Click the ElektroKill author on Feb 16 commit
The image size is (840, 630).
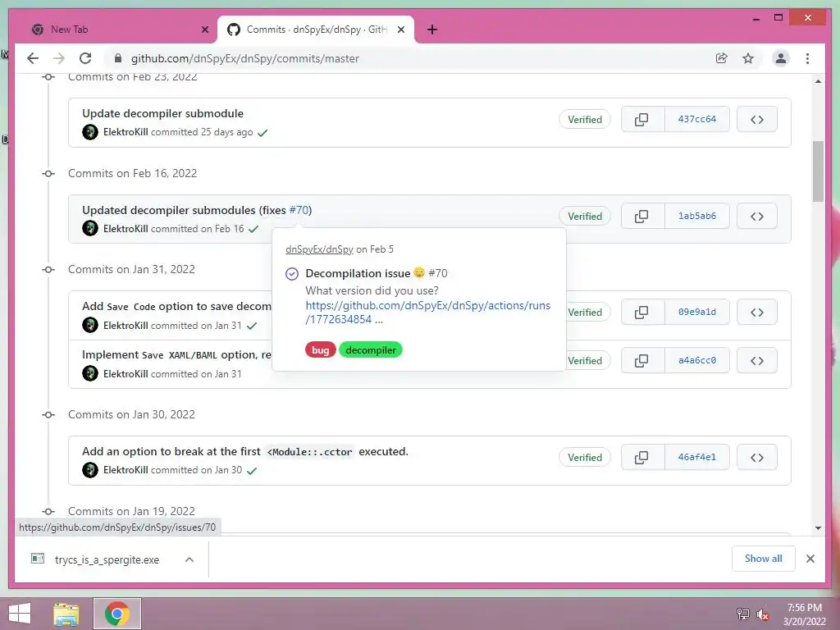[126, 229]
